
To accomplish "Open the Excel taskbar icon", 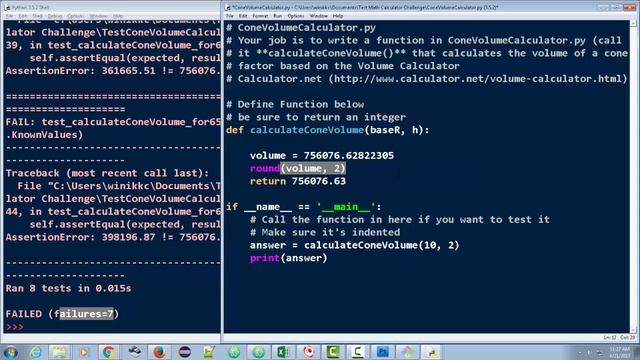I will [283, 352].
